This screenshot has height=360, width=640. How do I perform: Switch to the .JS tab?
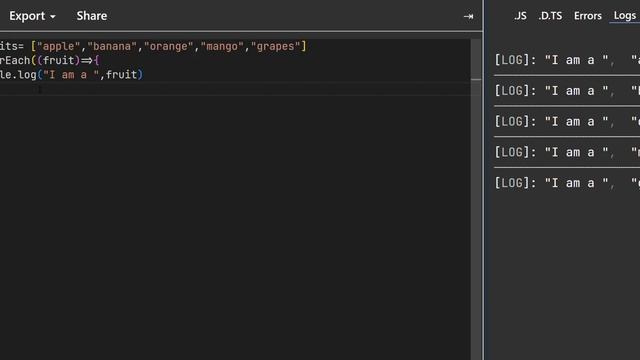(x=520, y=16)
